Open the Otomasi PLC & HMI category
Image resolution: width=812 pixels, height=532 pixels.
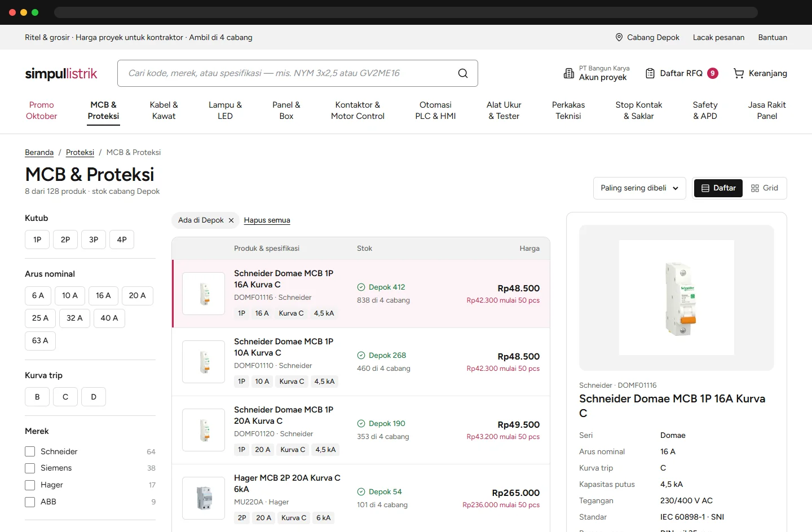[x=435, y=110]
